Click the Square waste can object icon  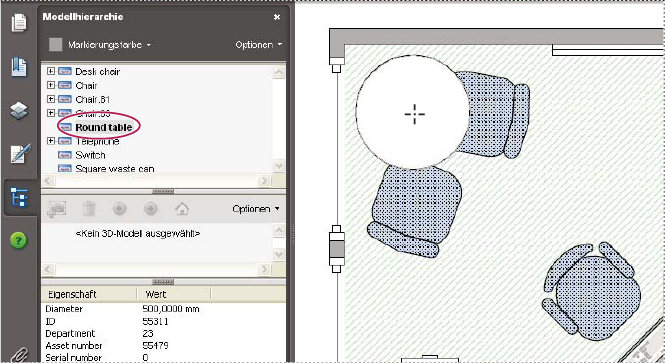(x=64, y=168)
